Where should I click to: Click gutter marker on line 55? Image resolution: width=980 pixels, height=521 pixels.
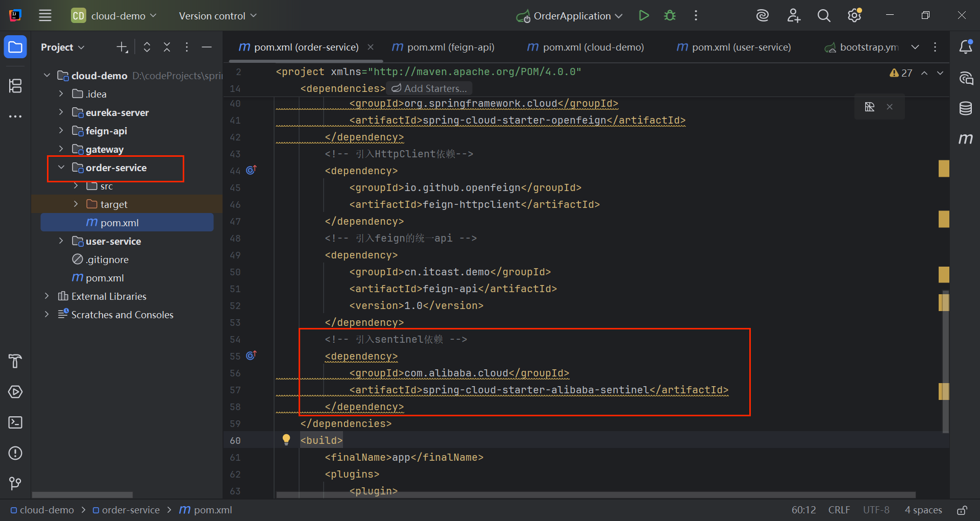coord(251,356)
